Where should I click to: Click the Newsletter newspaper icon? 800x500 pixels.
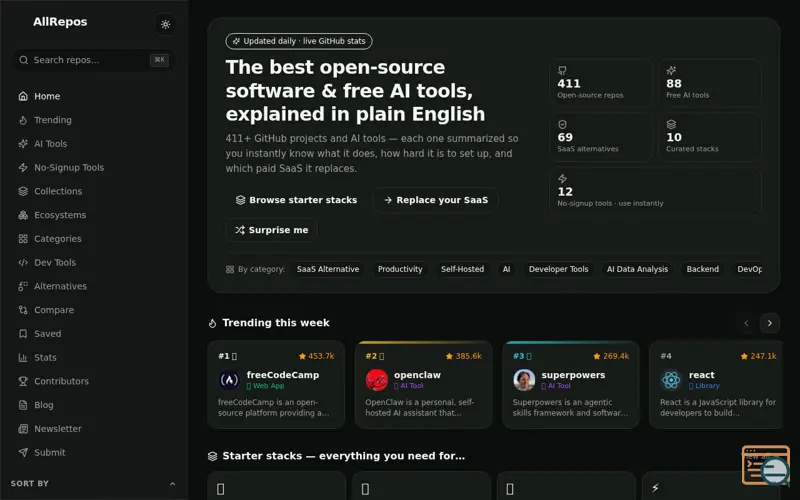tap(23, 429)
